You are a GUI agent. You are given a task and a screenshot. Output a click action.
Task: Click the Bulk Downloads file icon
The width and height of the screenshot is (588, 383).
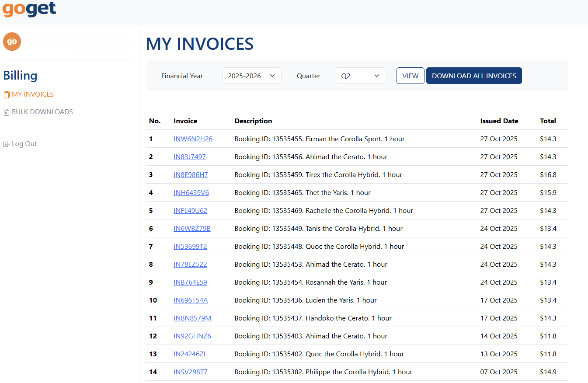[x=7, y=112]
